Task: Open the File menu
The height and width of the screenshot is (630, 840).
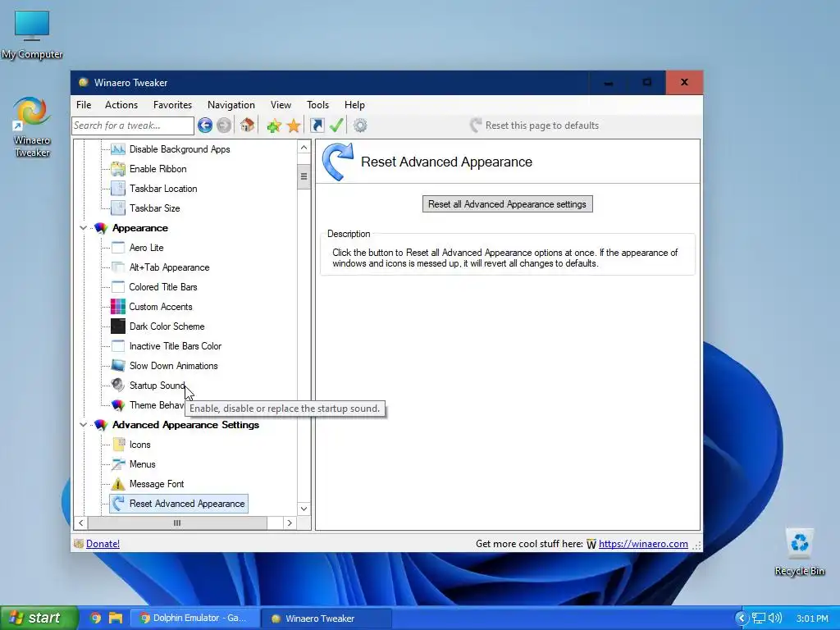Action: [x=84, y=105]
